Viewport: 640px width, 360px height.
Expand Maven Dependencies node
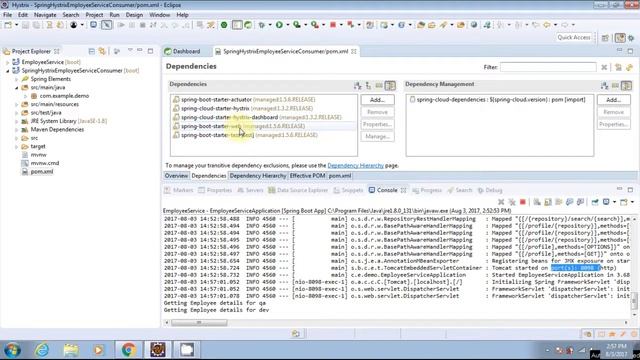[x=17, y=129]
